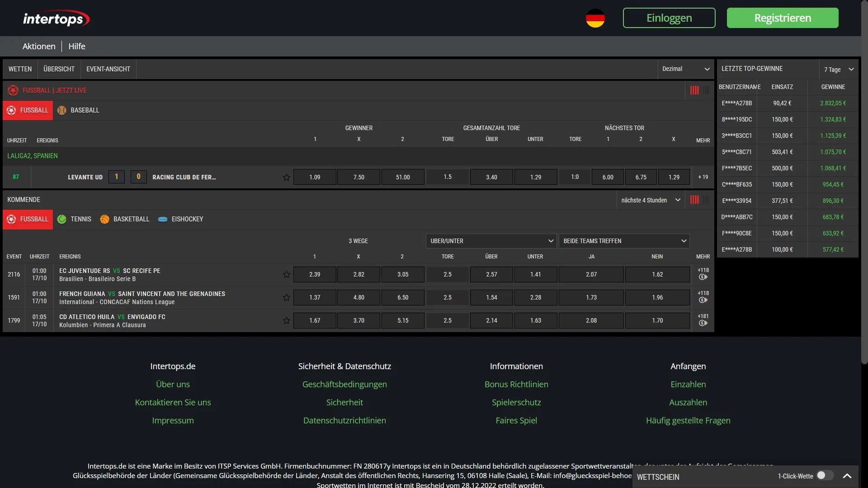Click the Sicherheit footer link
The image size is (868, 488).
coord(344,402)
